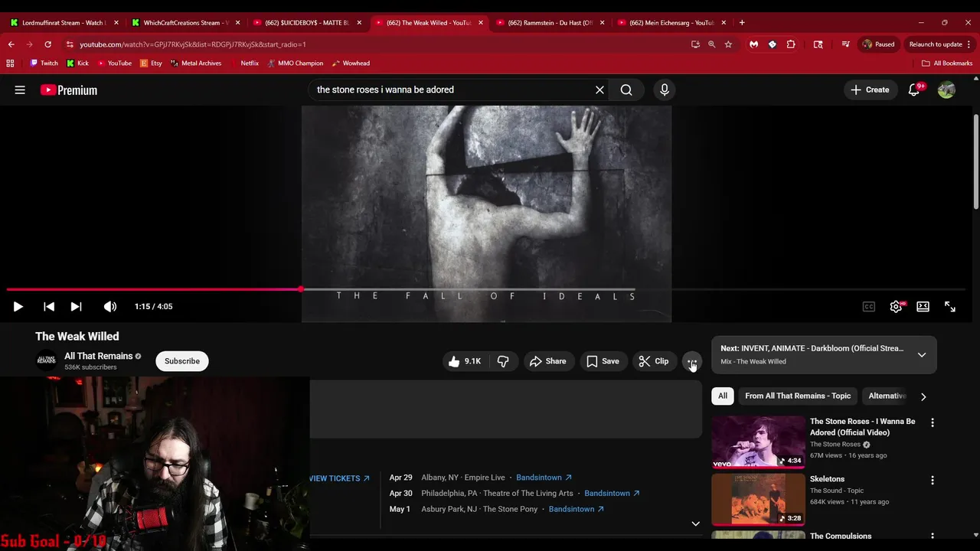
Task: Open more actions three-dot menu under video
Action: point(691,361)
